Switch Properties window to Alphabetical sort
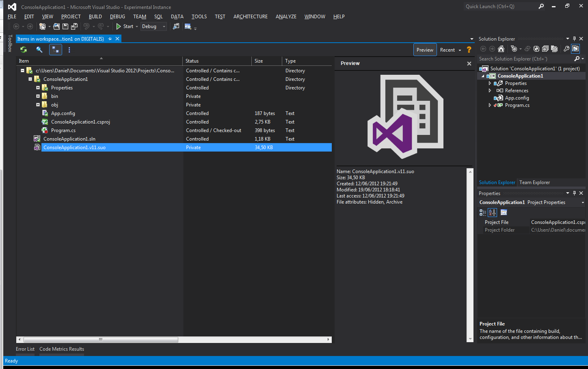 492,212
